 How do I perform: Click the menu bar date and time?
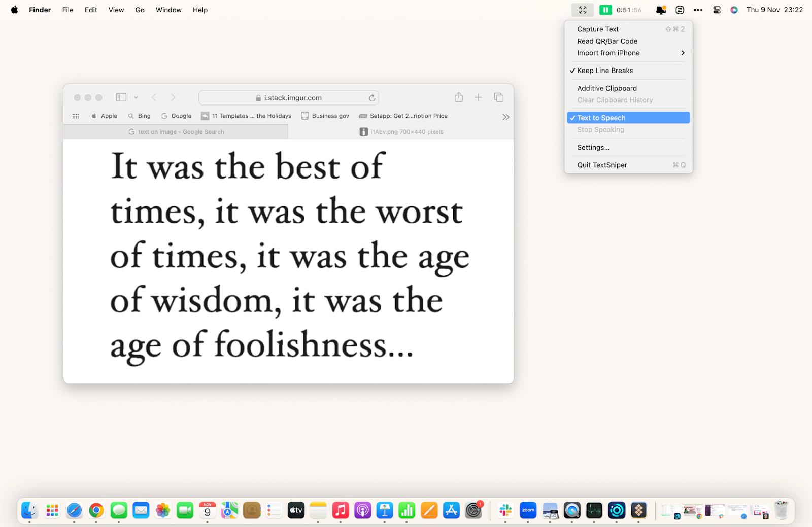tap(774, 10)
